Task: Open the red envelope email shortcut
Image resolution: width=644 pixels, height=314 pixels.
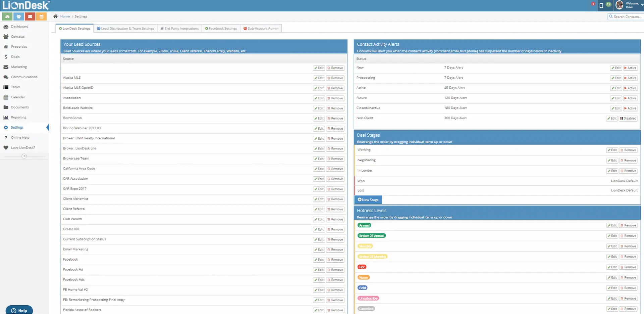Action: tap(30, 16)
